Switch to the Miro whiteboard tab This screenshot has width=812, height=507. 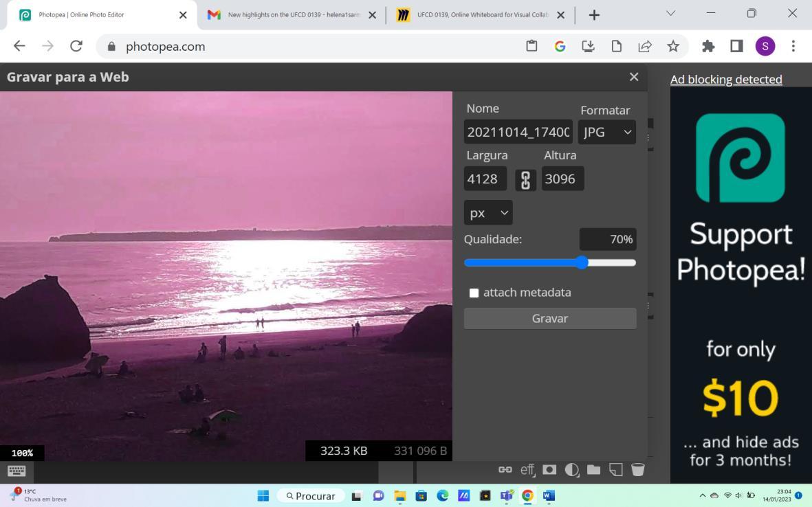(481, 15)
